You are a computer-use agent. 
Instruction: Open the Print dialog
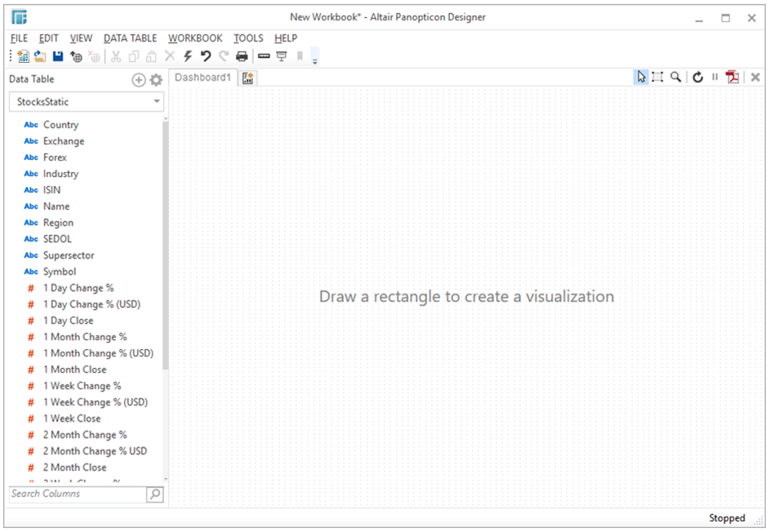[241, 55]
